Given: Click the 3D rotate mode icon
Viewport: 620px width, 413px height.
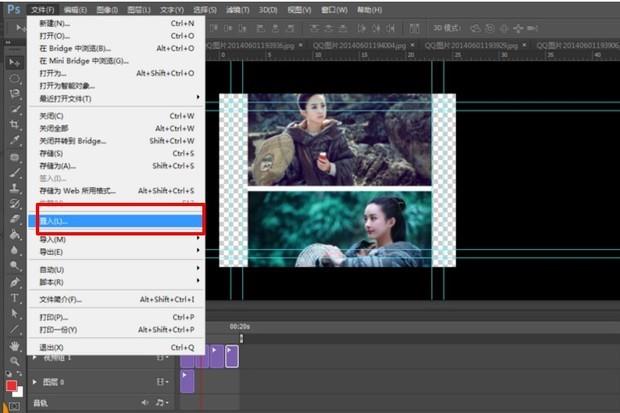Looking at the screenshot, I should coord(476,28).
